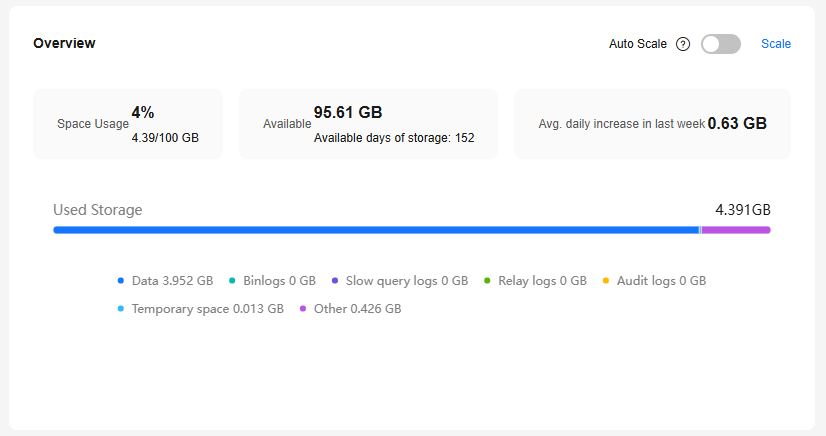Click the Other 0.426 GB legend dot
The width and height of the screenshot is (826, 436).
coord(303,309)
